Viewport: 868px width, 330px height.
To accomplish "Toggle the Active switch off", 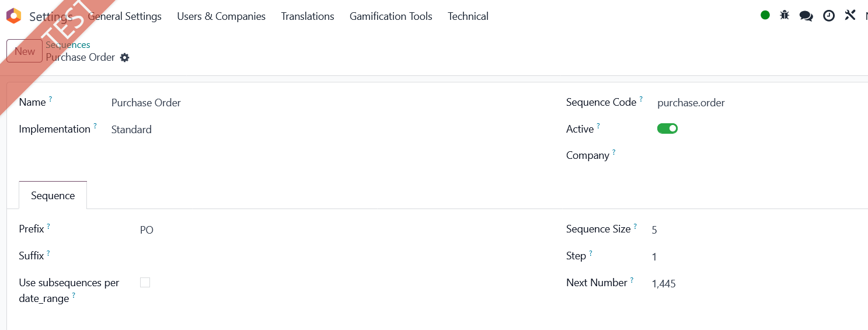I will [667, 128].
